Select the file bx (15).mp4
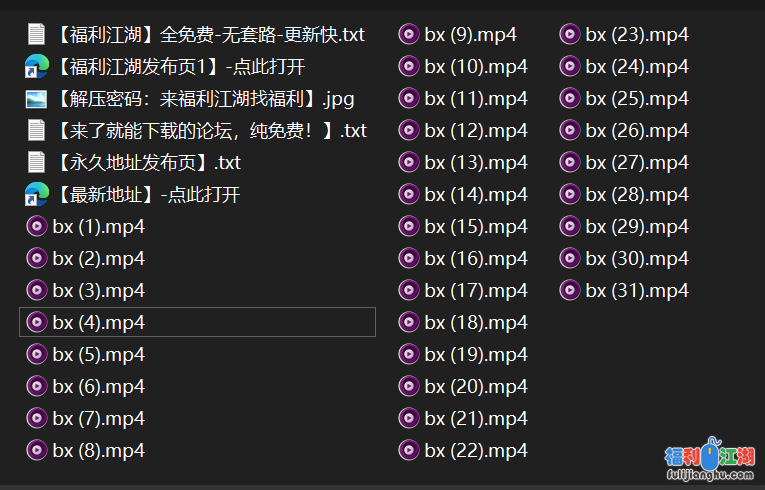765x490 pixels. click(x=475, y=227)
